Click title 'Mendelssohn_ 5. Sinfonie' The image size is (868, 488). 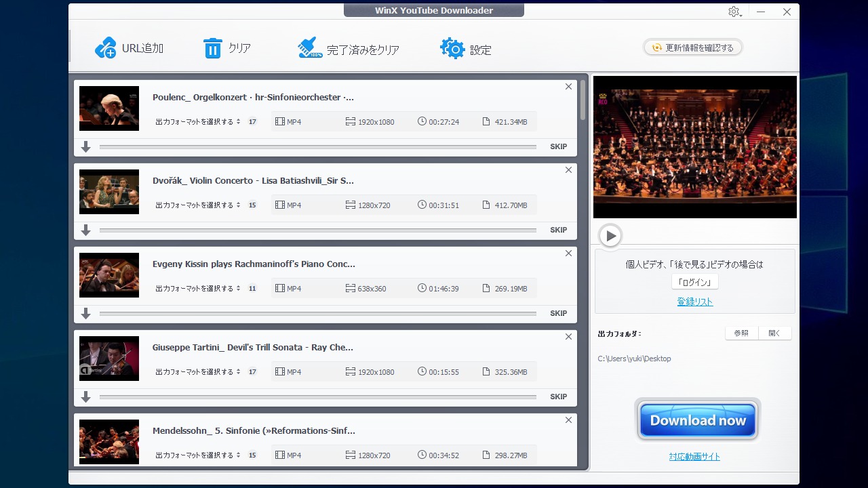point(254,431)
